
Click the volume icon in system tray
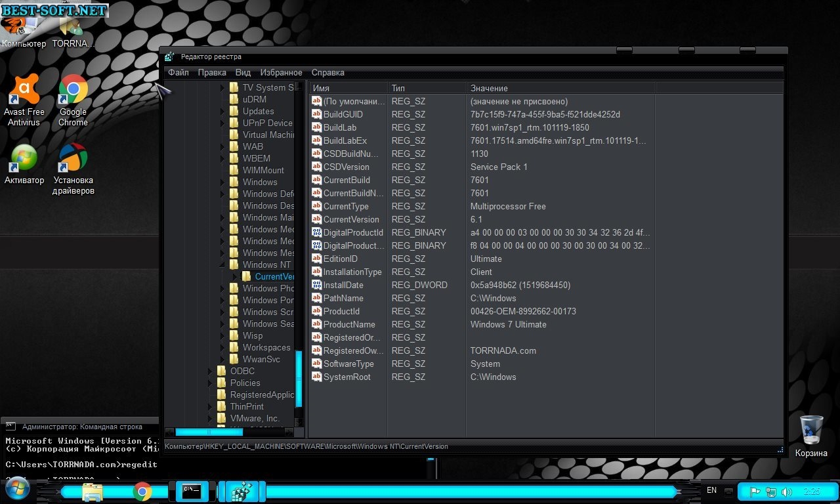tap(786, 492)
